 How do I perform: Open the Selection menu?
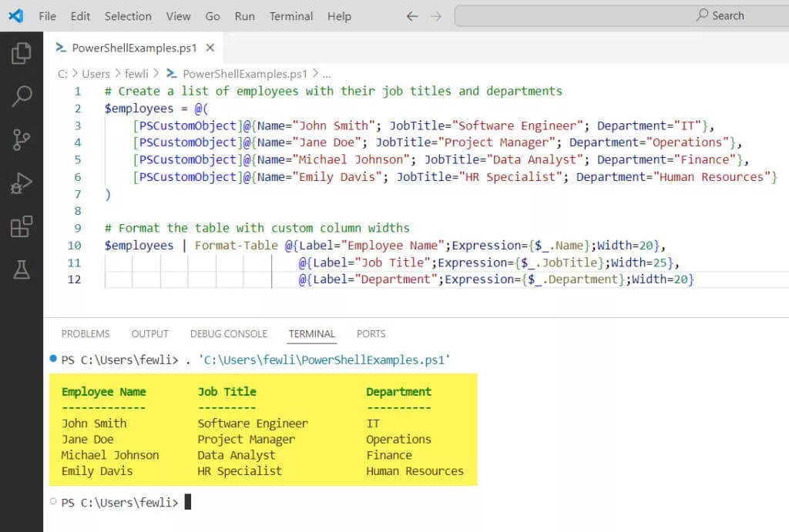128,16
